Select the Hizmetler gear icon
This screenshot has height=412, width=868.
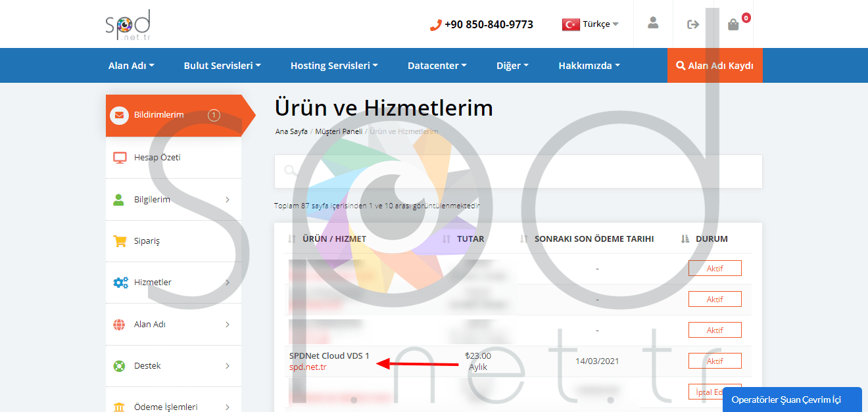pos(119,283)
